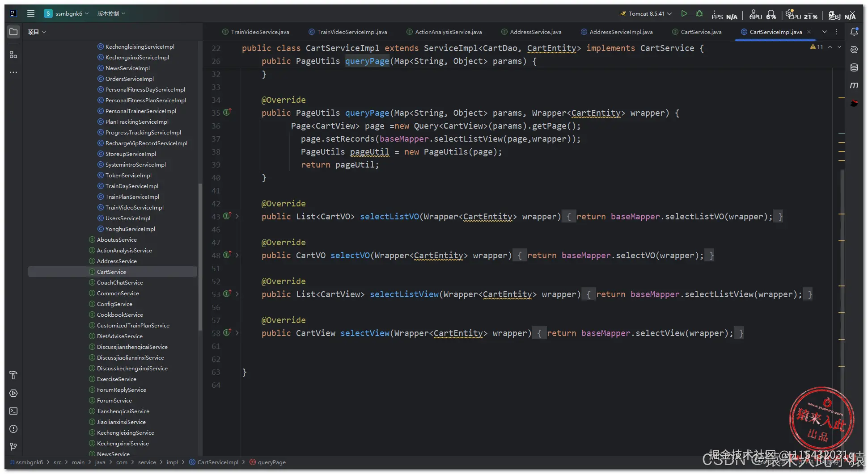Switch to the ActionAnalysisService.java tab
The image size is (868, 474).
pyautogui.click(x=444, y=32)
